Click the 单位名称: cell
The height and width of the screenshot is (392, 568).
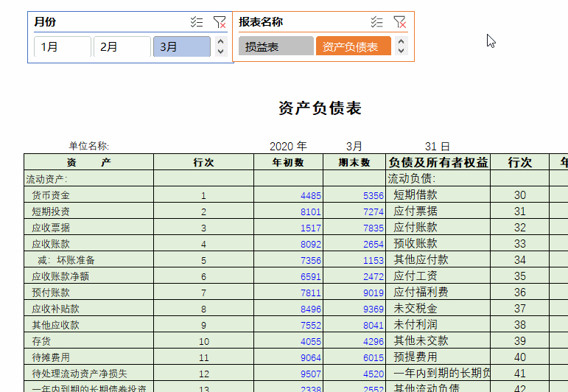click(x=88, y=146)
